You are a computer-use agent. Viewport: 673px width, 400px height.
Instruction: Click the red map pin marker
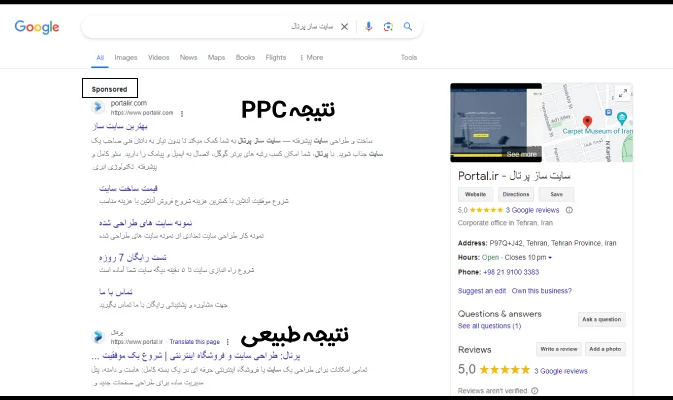click(x=587, y=121)
